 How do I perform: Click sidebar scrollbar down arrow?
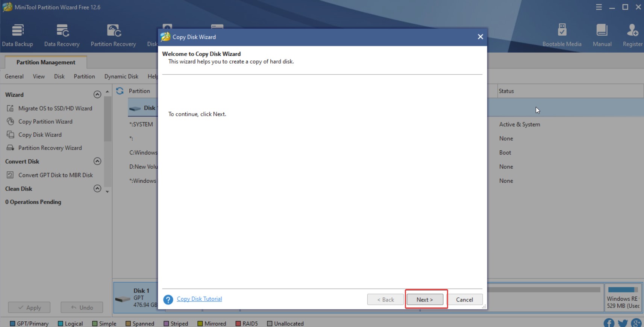coord(108,192)
